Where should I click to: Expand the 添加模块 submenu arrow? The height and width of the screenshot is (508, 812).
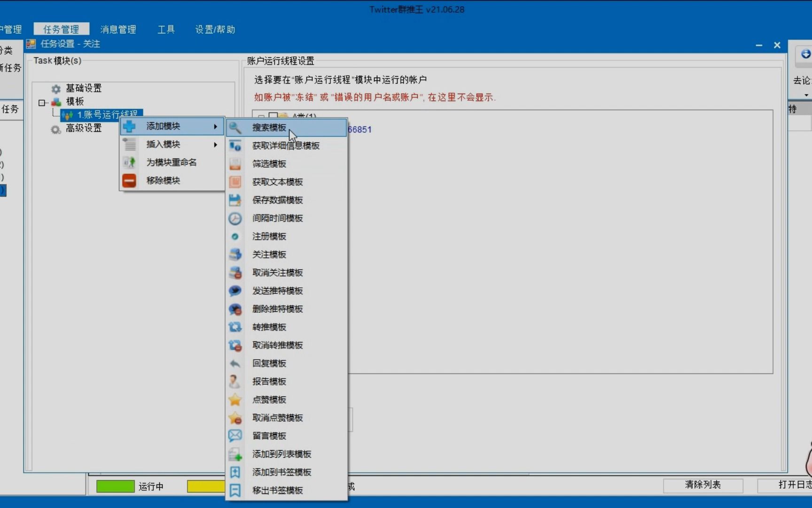tap(215, 127)
